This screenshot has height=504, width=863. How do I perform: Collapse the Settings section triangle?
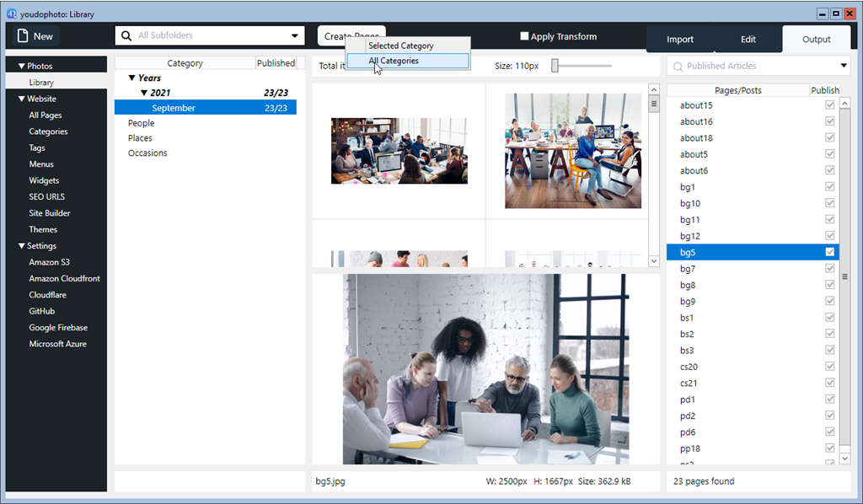[21, 246]
